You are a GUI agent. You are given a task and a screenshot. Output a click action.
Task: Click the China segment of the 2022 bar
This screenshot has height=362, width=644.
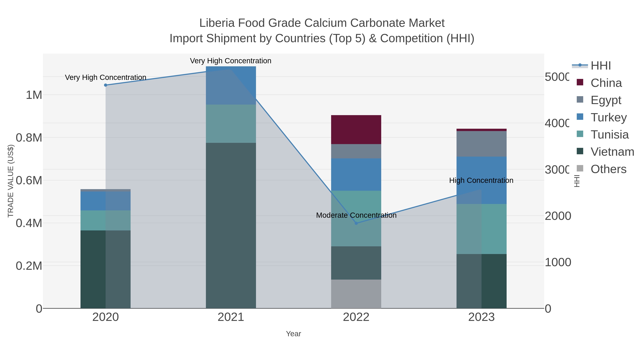pyautogui.click(x=356, y=130)
